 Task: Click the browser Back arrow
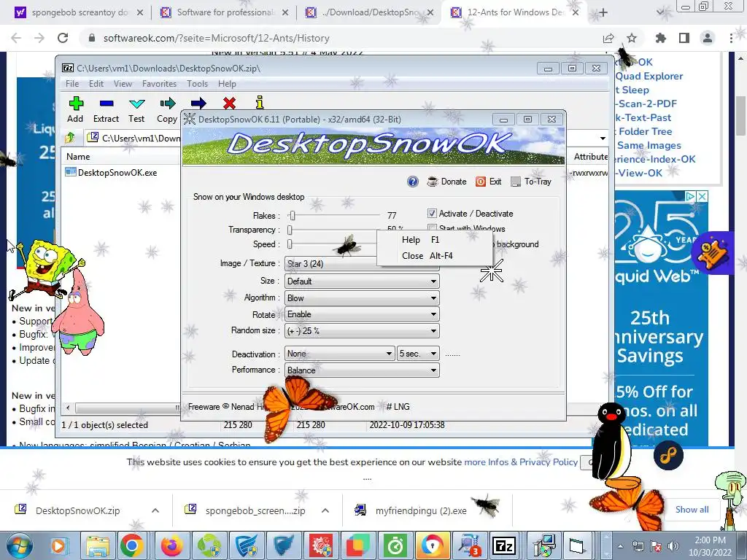[16, 38]
